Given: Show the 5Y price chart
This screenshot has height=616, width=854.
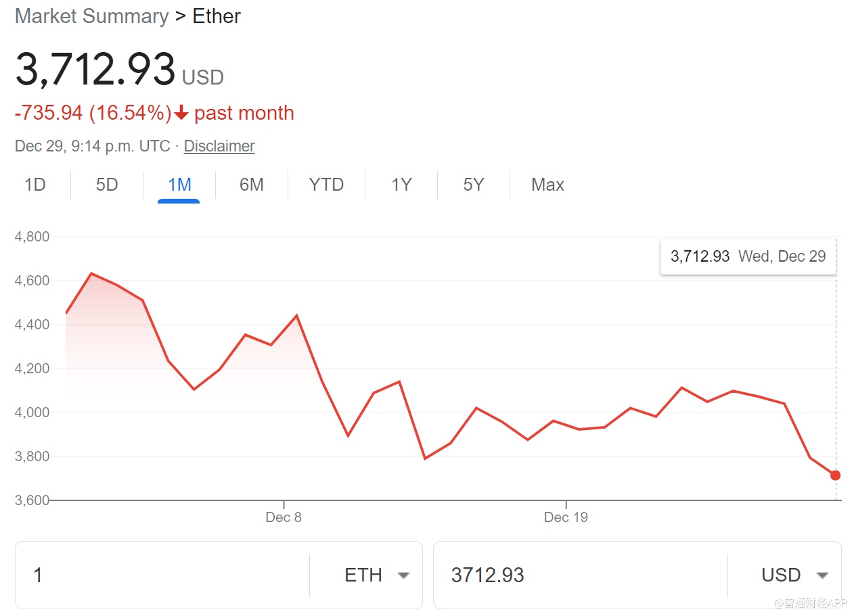Looking at the screenshot, I should [x=473, y=185].
